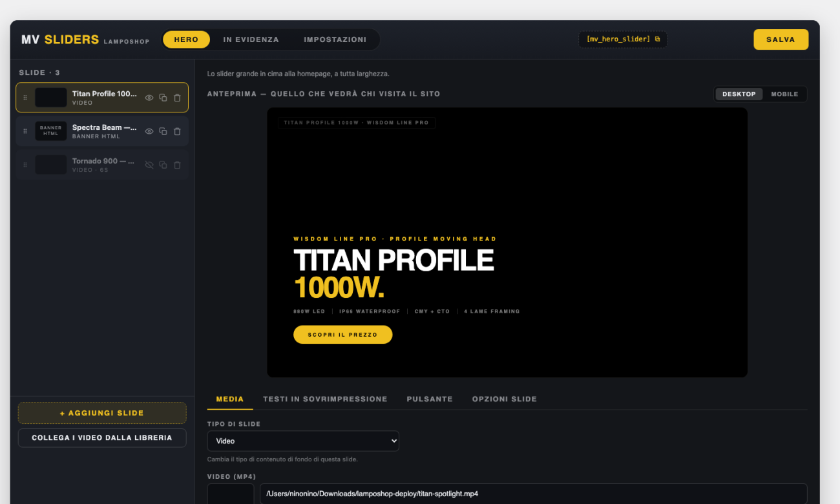Screen dimensions: 840x504
Task: Delete the Spectra Beam slide with trash icon
Action: click(x=178, y=131)
